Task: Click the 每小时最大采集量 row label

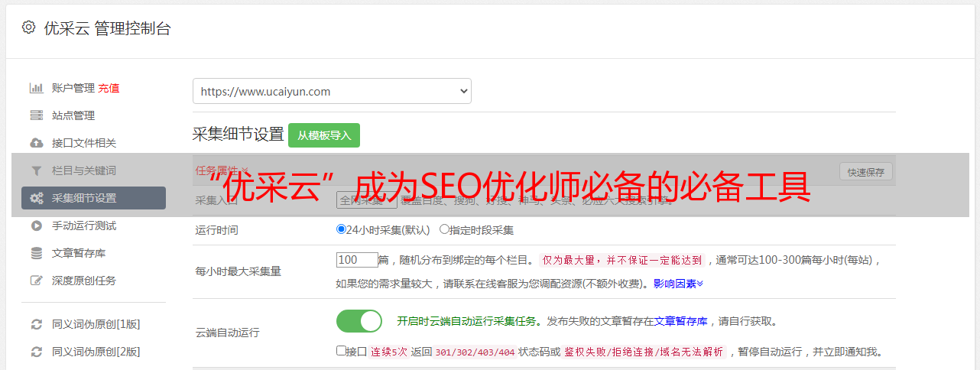Action: click(x=239, y=271)
